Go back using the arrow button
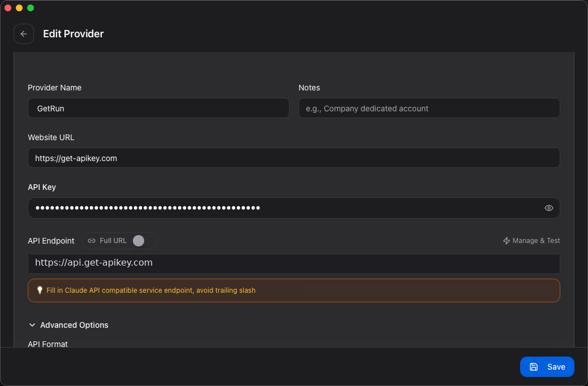 pos(24,34)
